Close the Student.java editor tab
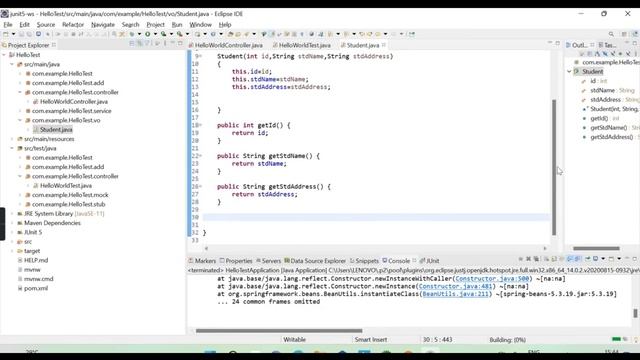 point(384,45)
